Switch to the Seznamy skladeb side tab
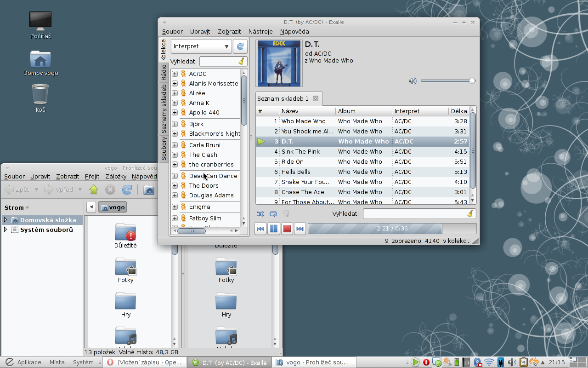The height and width of the screenshot is (368, 588). coord(164,109)
